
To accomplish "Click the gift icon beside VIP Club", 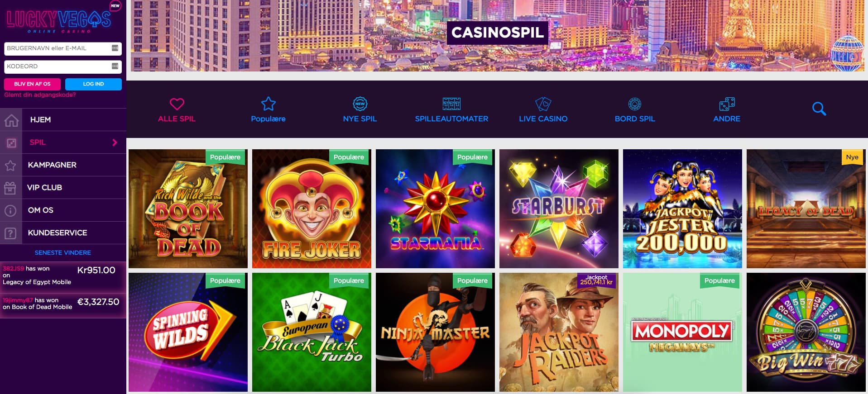I will (10, 188).
